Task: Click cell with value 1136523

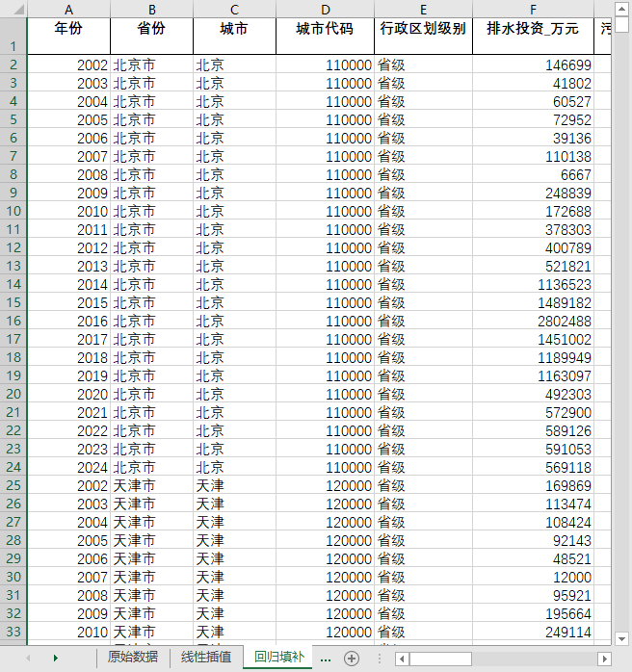Action: [533, 284]
